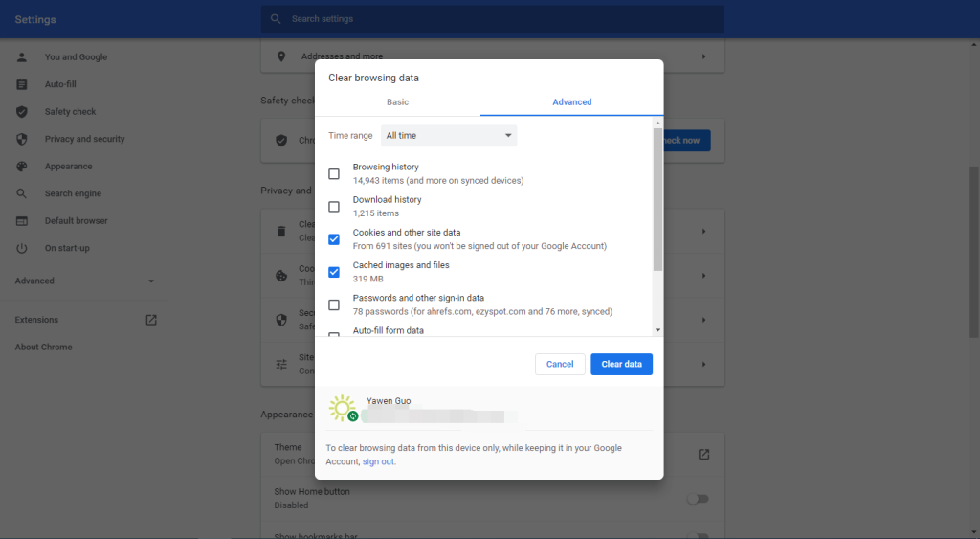Image resolution: width=980 pixels, height=539 pixels.
Task: Click '319 MB' cache size text
Action: (368, 279)
